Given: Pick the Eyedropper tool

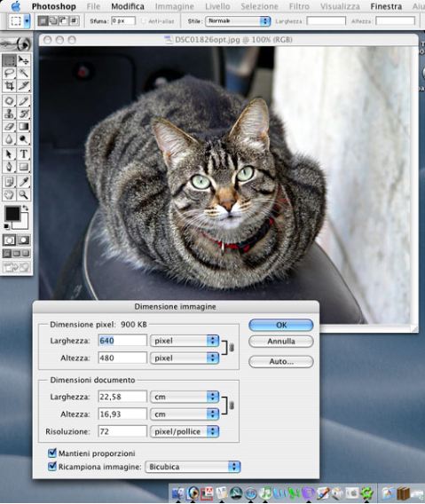Looking at the screenshot, I should click(23, 182).
